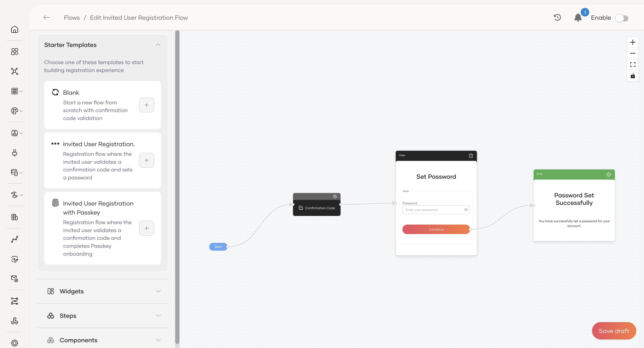
Task: Open the notifications bell
Action: pos(578,18)
